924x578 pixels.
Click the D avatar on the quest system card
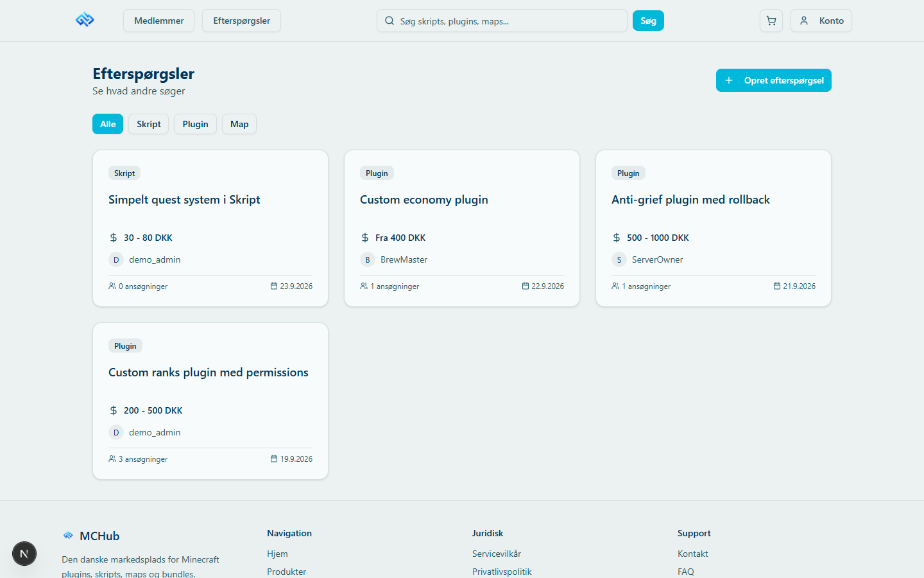(x=116, y=259)
